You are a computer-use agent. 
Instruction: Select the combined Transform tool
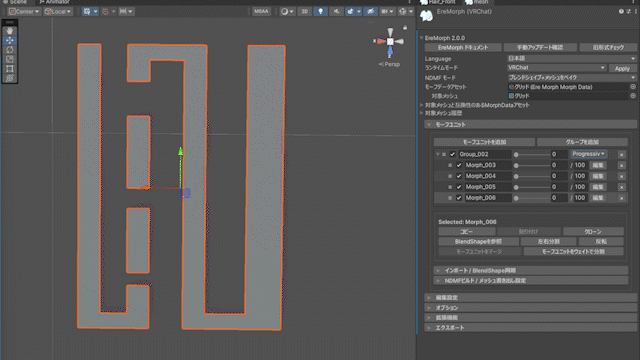tap(10, 78)
